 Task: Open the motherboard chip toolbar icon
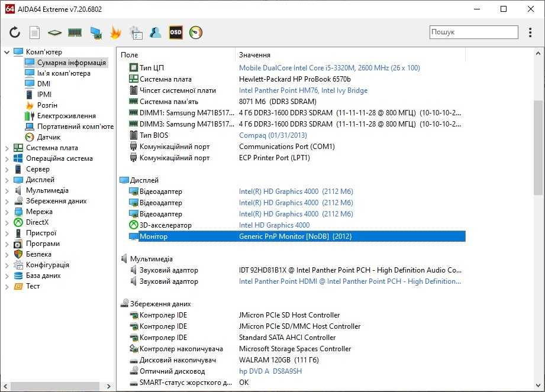click(x=54, y=33)
